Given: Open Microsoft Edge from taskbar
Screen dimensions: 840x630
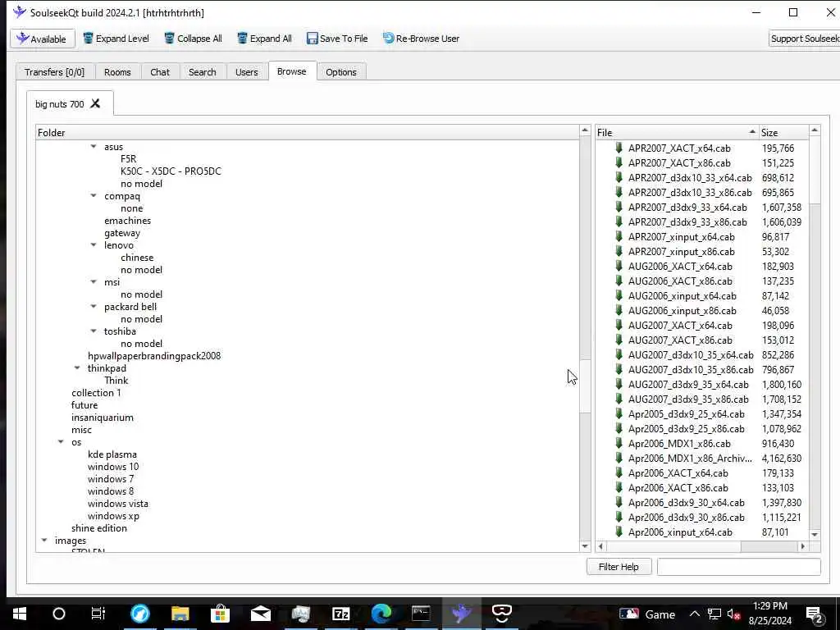Looking at the screenshot, I should click(x=381, y=614).
